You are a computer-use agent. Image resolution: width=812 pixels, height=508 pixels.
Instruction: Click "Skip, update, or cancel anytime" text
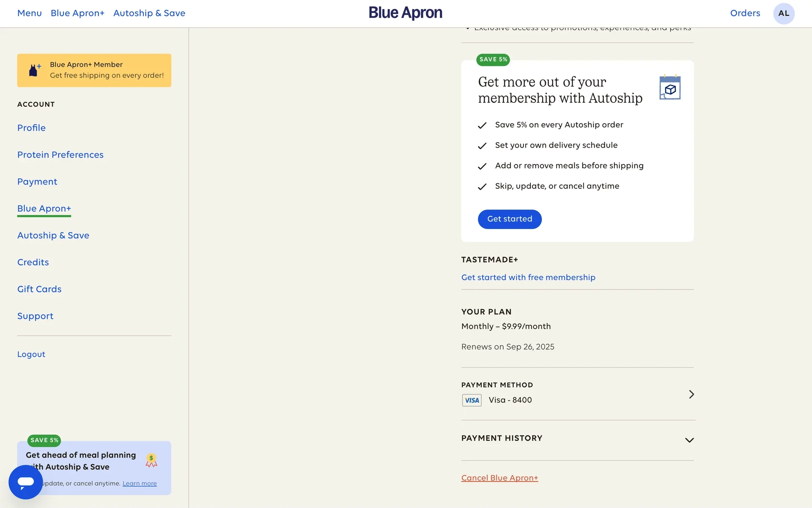(x=557, y=186)
